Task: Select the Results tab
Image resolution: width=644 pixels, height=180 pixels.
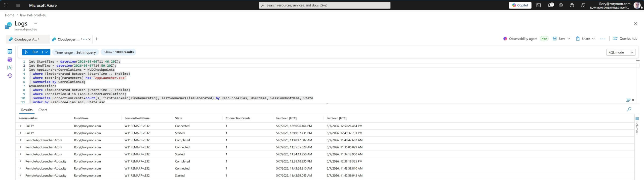Action: coord(27,110)
